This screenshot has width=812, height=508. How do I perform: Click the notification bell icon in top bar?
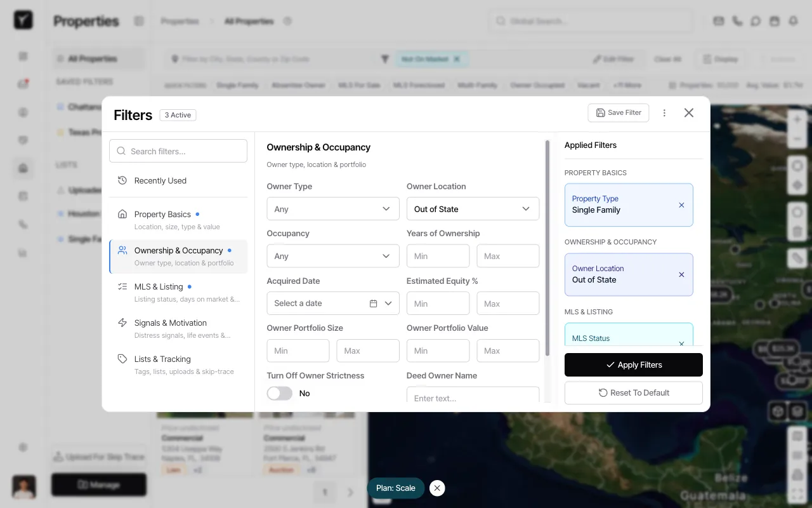point(793,20)
